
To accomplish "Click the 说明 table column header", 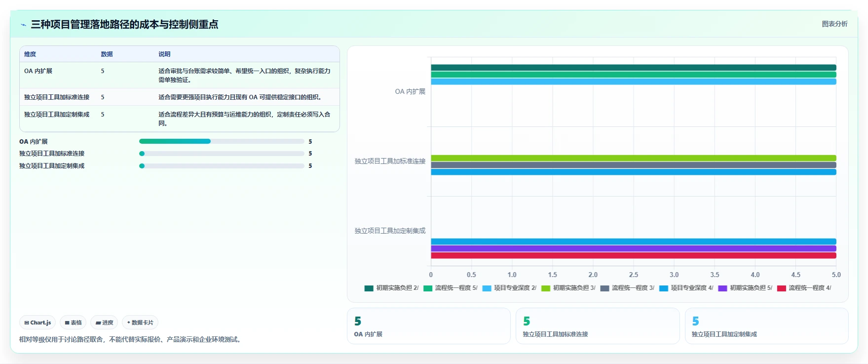I will point(164,54).
